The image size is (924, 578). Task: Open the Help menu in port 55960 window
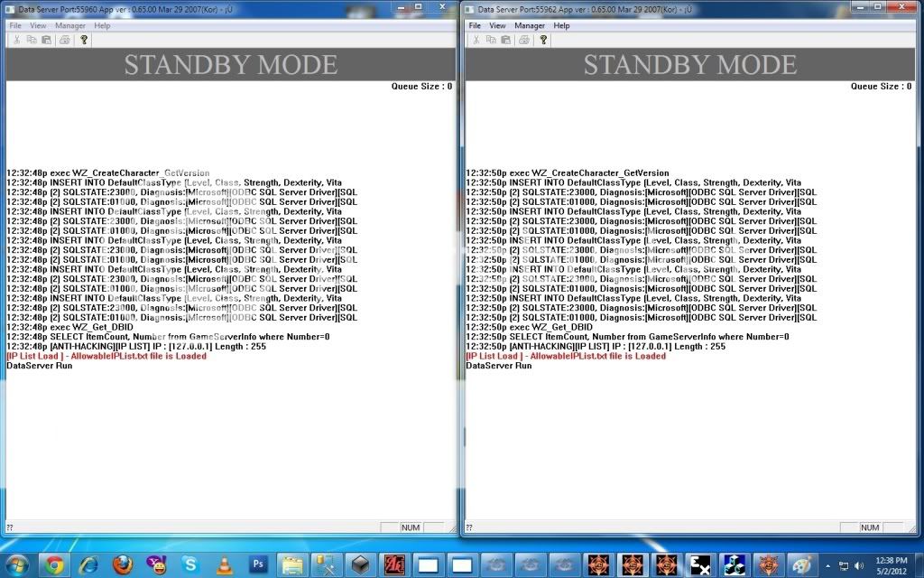coord(102,26)
